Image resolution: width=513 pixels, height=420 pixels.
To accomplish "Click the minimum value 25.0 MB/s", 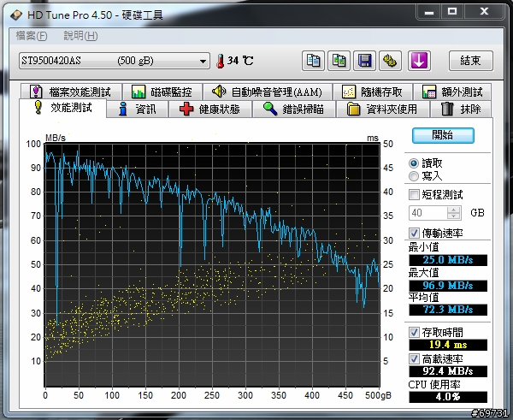I will coord(448,260).
